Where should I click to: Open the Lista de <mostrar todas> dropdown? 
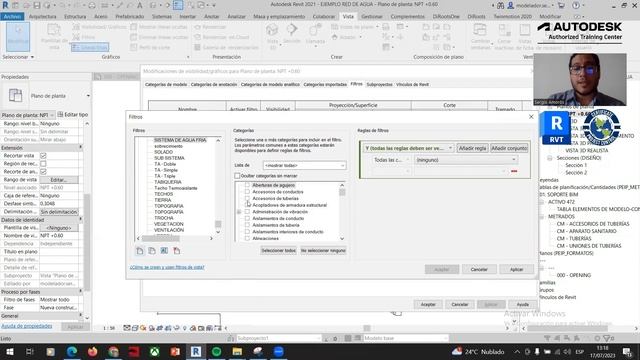[x=304, y=165]
